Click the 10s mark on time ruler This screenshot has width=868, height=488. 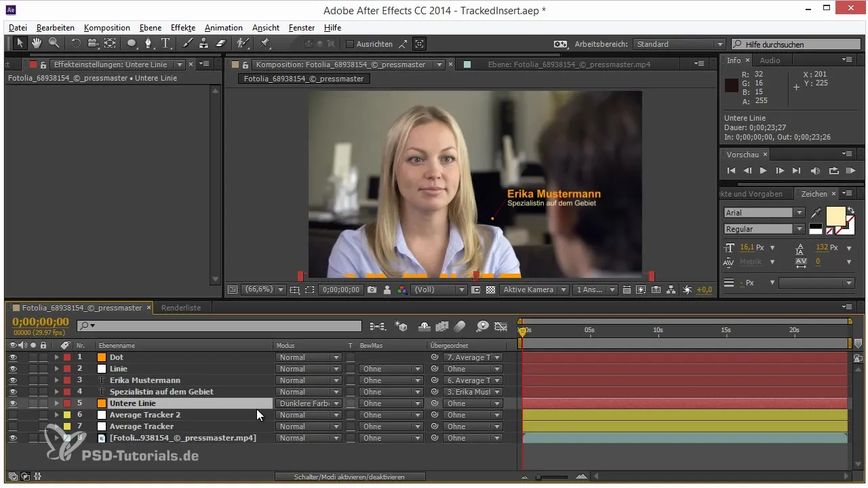[x=658, y=330]
